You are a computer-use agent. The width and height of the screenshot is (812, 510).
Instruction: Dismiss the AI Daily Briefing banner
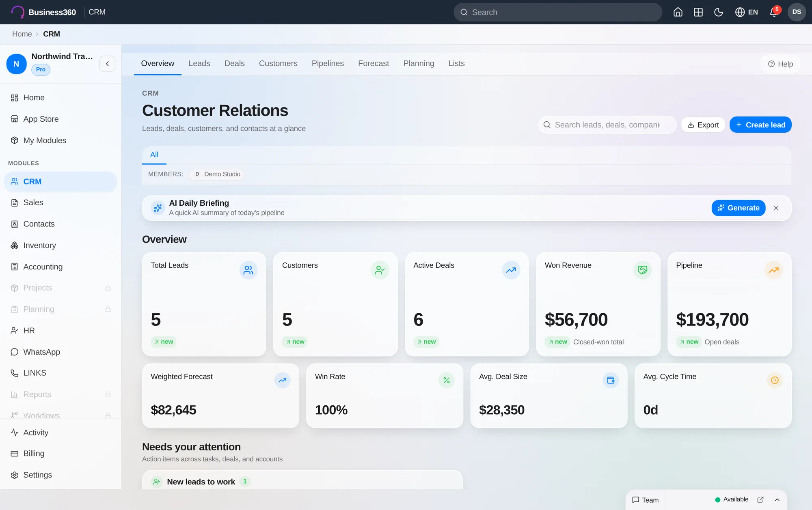776,208
